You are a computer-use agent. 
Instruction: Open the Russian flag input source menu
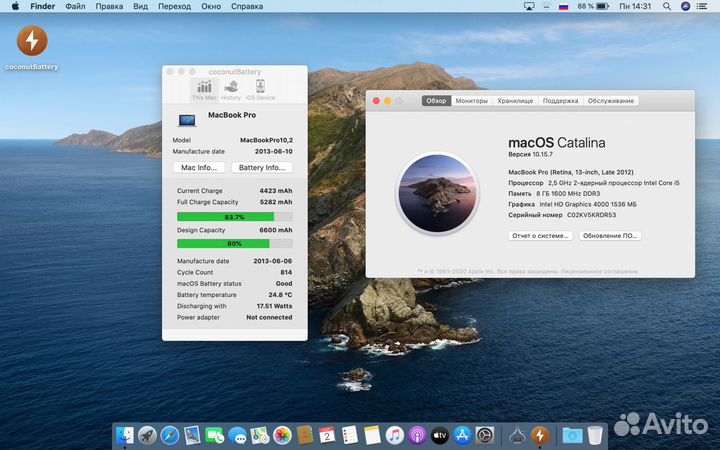click(563, 6)
